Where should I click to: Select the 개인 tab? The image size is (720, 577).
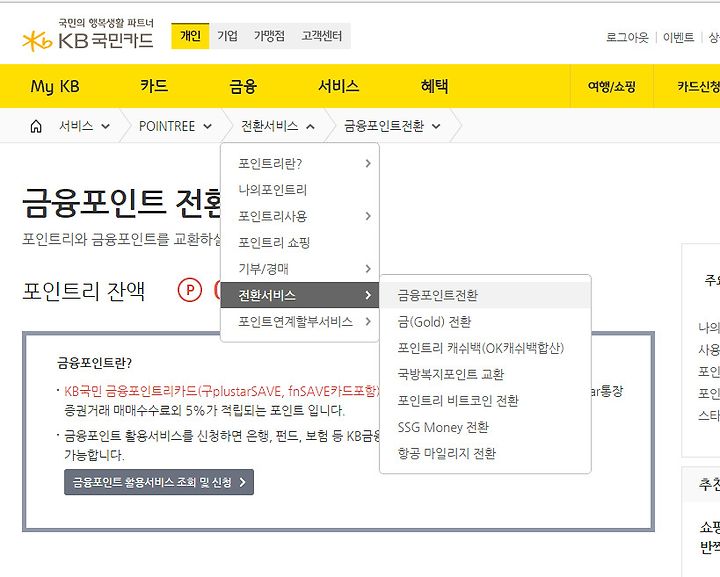pyautogui.click(x=190, y=36)
